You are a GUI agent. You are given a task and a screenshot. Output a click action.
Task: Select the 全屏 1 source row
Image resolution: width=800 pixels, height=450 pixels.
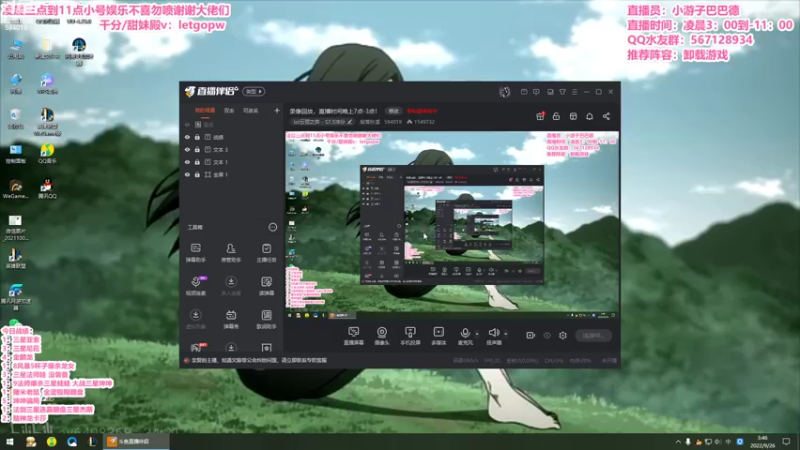[232, 174]
